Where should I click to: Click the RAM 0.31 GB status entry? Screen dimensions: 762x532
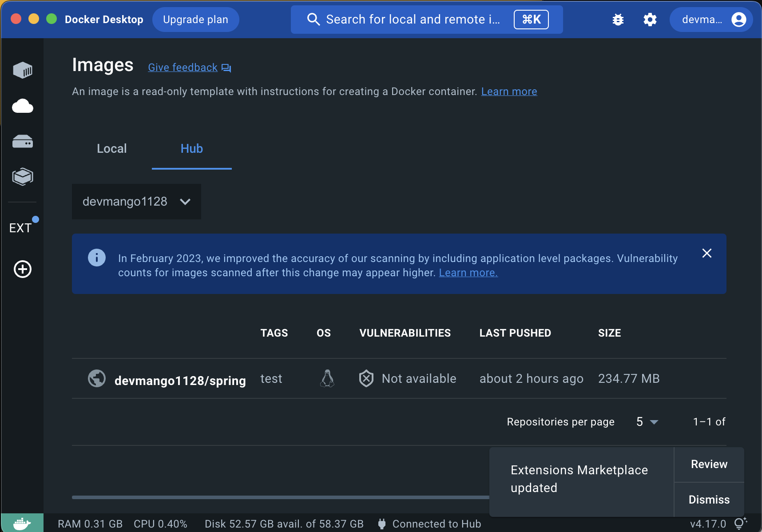pos(90,524)
